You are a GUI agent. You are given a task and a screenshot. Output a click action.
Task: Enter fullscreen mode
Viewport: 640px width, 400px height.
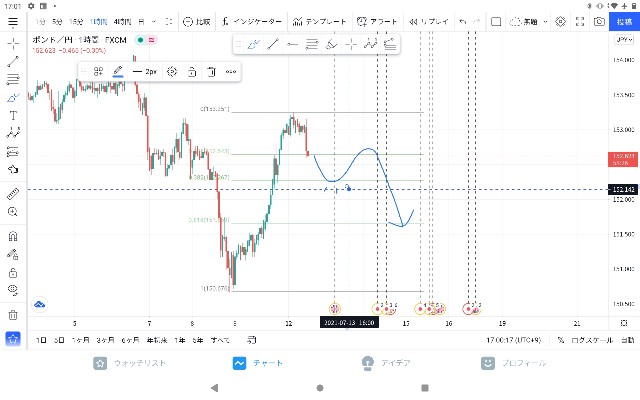580,22
